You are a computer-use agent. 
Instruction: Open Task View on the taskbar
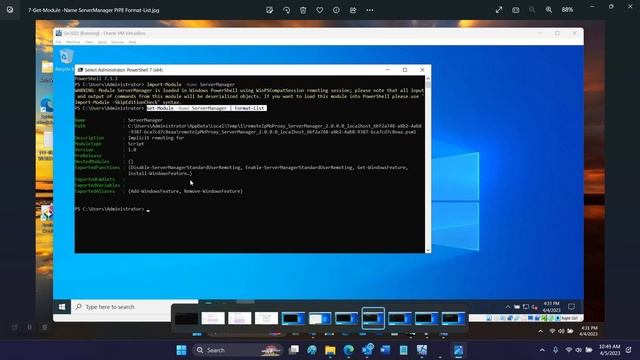pyautogui.click(x=293, y=350)
